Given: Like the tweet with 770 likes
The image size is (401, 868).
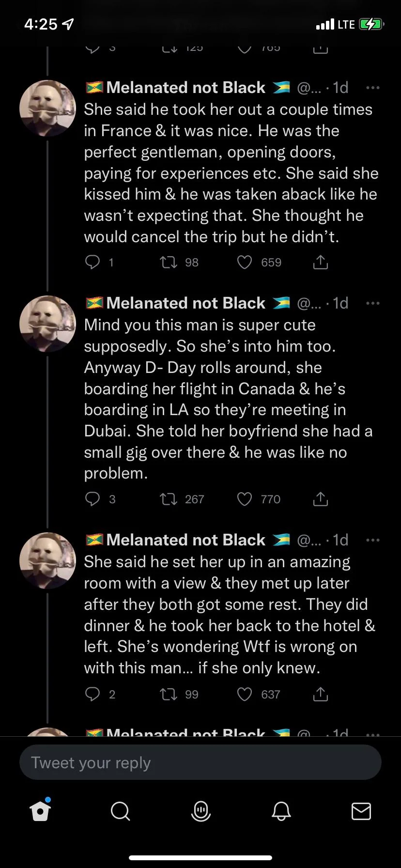Looking at the screenshot, I should pyautogui.click(x=245, y=499).
